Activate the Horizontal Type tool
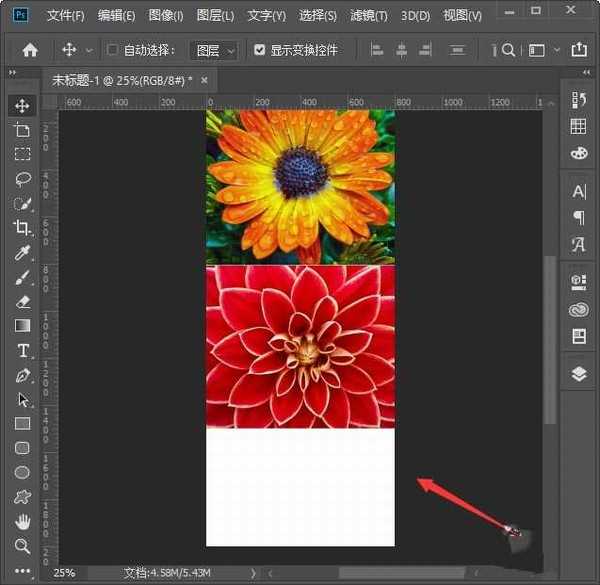 [x=22, y=350]
